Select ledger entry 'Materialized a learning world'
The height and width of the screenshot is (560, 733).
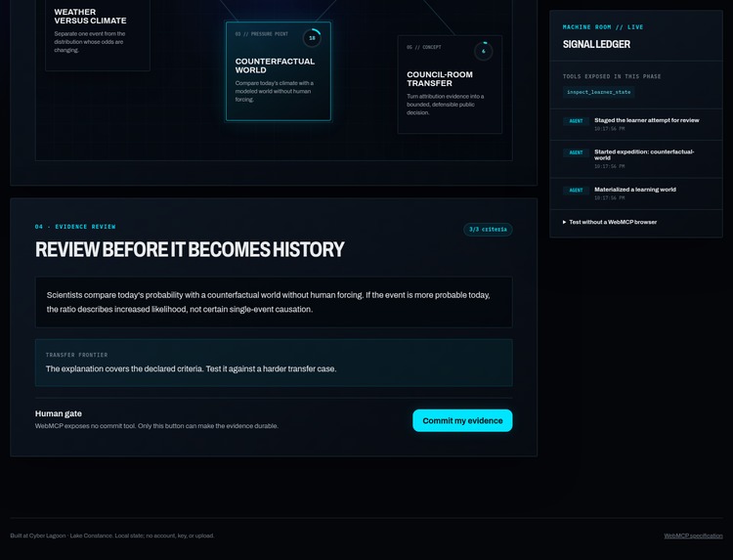click(x=636, y=194)
